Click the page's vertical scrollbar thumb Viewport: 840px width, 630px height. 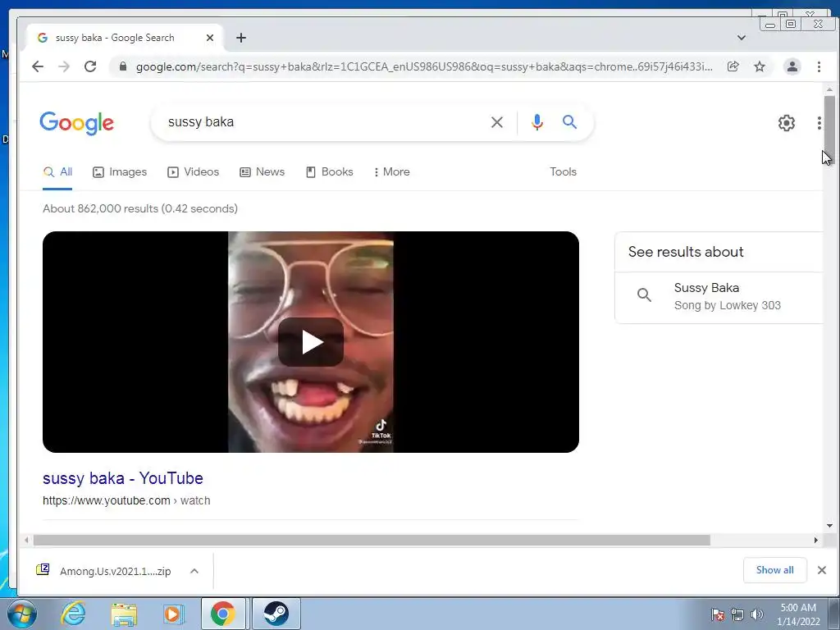829,125
